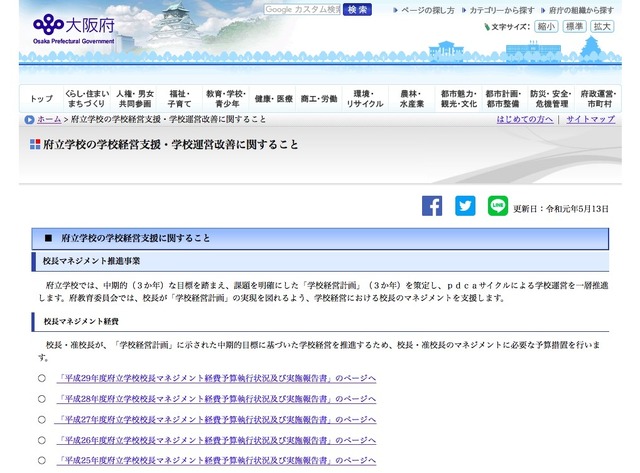Image resolution: width=640 pixels, height=473 pixels.
Task: Open the トップ menu tab
Action: (x=41, y=99)
